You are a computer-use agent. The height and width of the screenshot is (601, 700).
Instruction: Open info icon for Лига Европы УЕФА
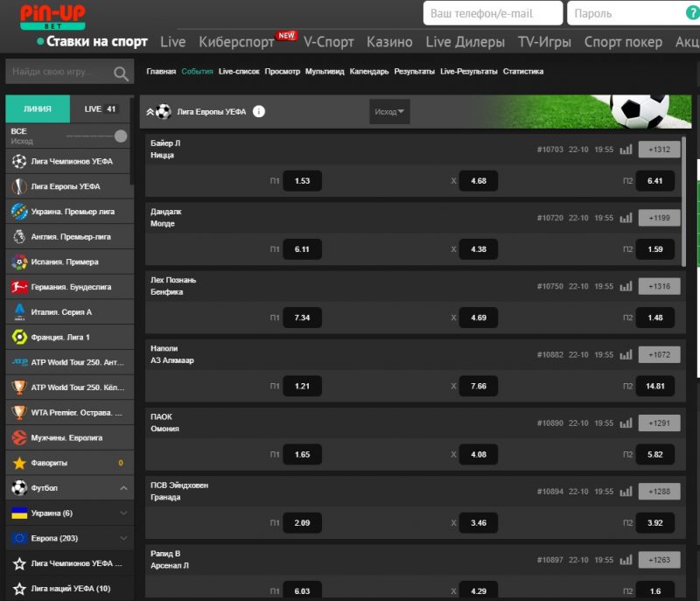pyautogui.click(x=259, y=112)
